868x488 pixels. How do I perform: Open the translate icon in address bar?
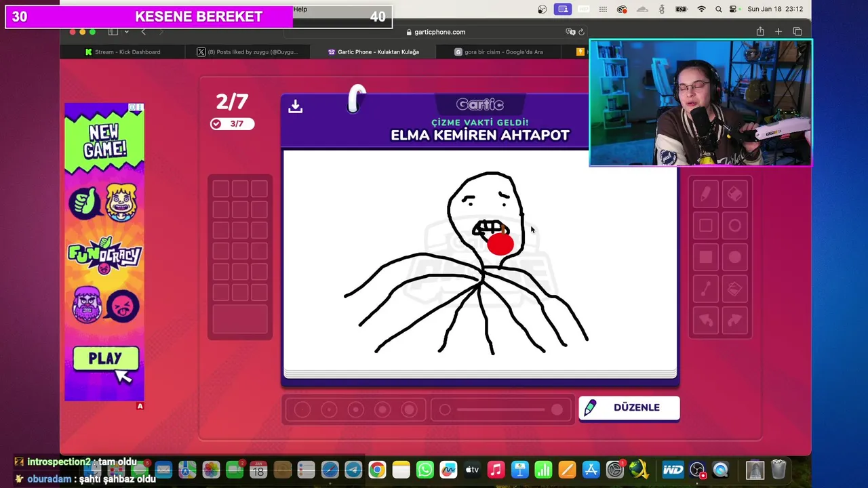coord(570,32)
